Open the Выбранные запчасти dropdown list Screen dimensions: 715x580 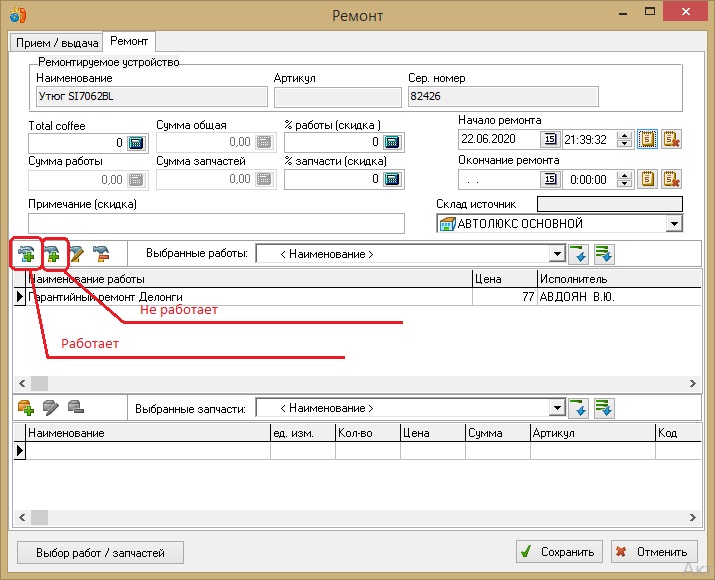coord(557,408)
